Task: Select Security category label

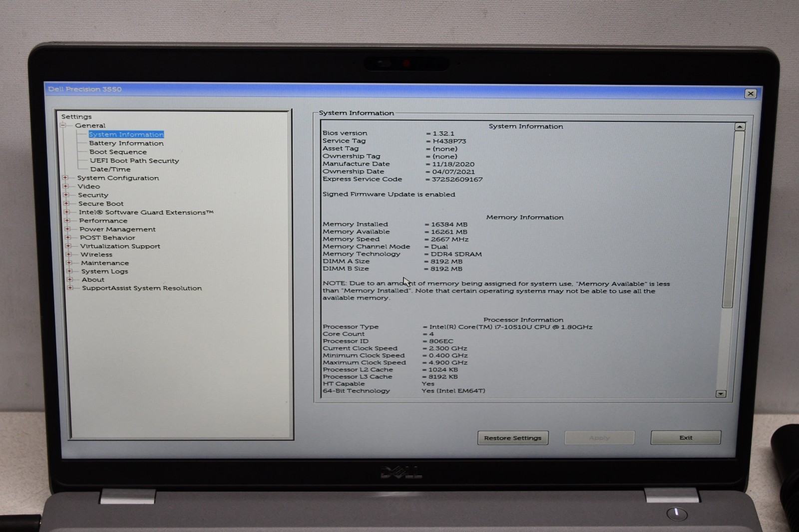Action: point(93,195)
